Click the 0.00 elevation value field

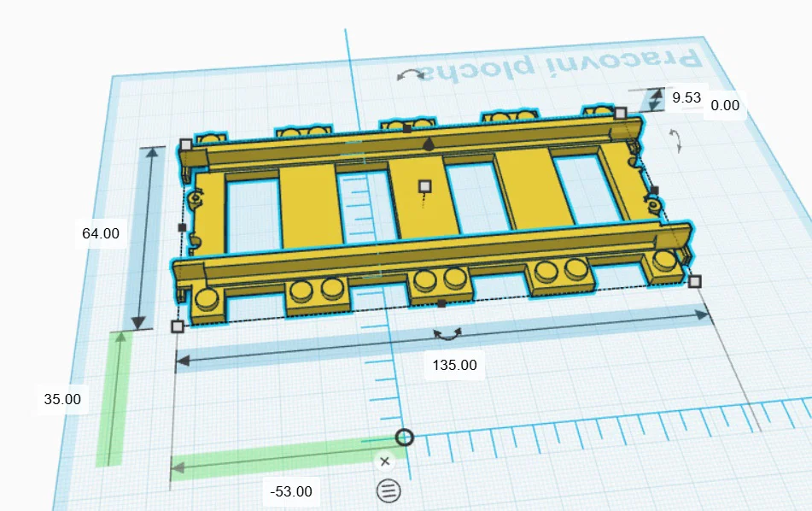tap(725, 105)
